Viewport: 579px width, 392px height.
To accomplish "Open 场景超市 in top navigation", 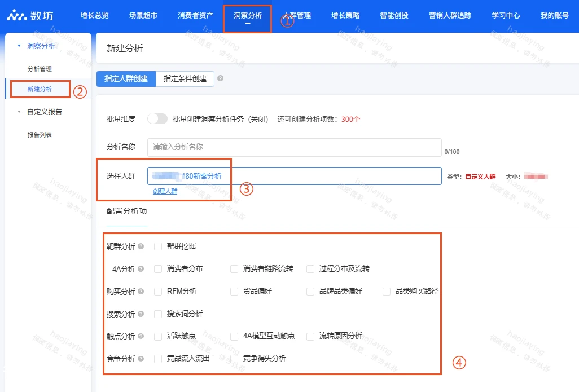I will point(143,15).
